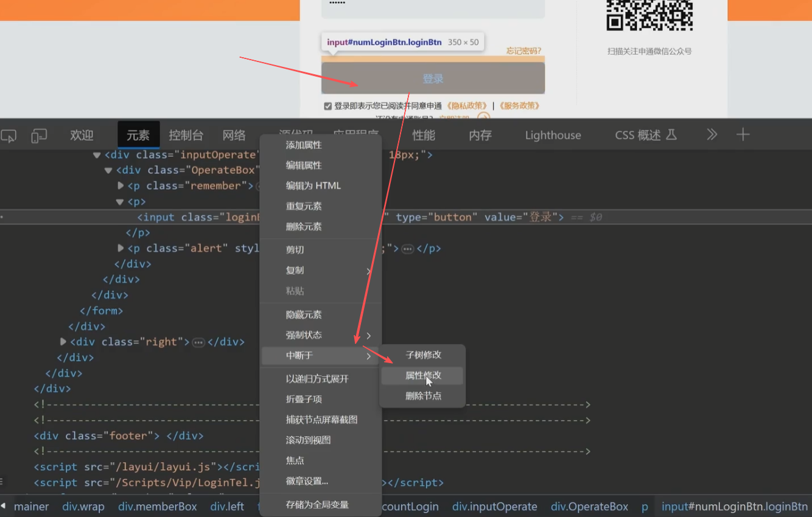
Task: Switch to the Lighthouse tab
Action: [x=553, y=135]
